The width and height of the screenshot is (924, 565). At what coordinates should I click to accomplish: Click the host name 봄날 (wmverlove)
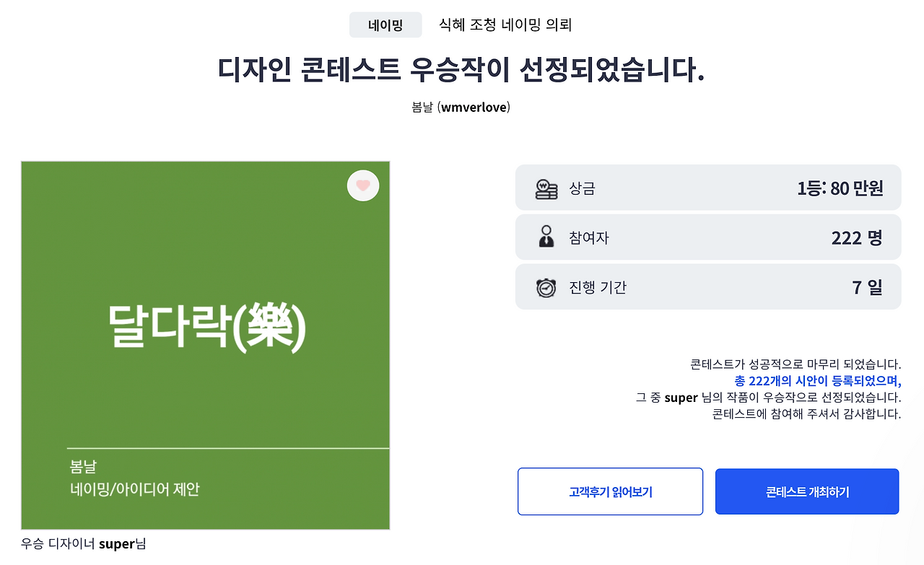461,107
